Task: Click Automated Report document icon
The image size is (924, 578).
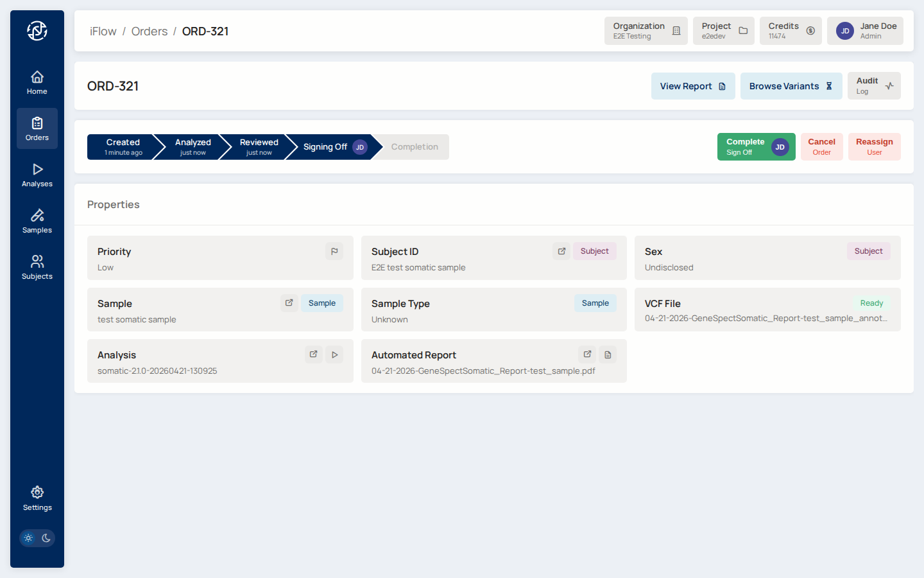Action: 608,355
